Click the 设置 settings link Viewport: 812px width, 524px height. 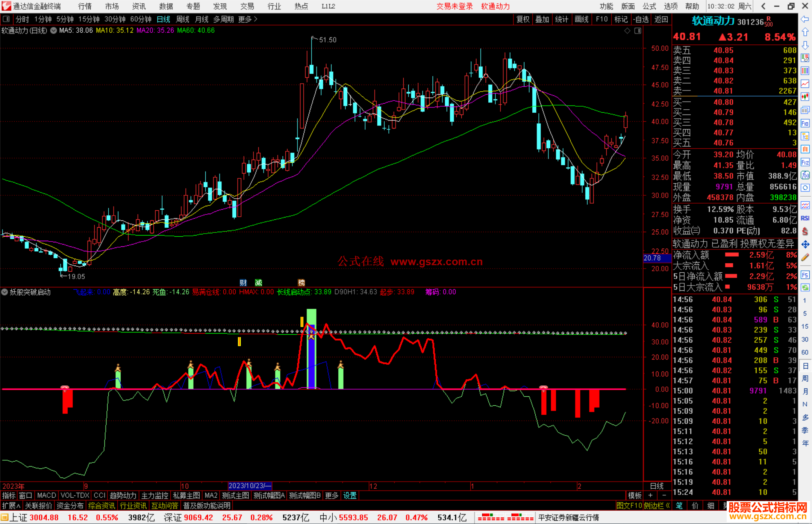point(350,495)
